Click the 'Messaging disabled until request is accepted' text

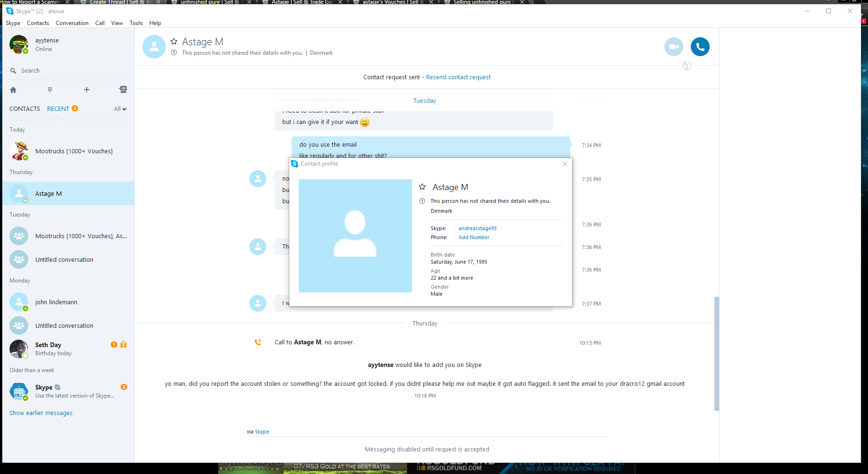pyautogui.click(x=427, y=449)
